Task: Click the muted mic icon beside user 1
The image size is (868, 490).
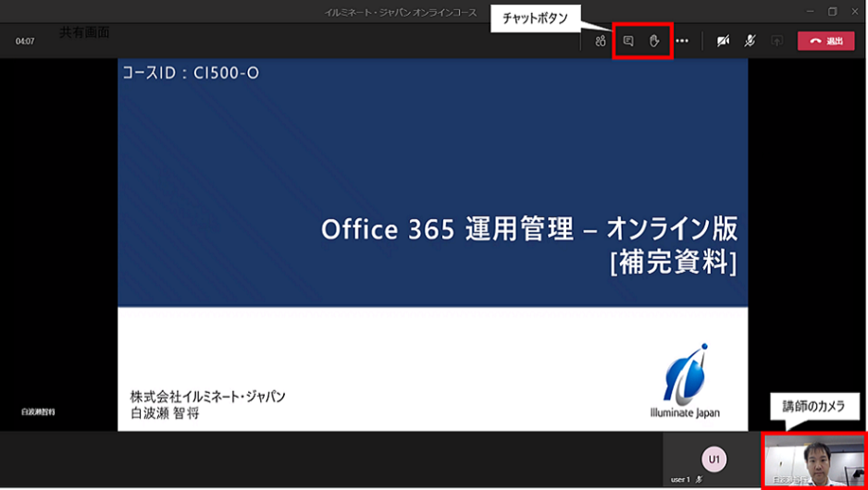Action: [700, 480]
